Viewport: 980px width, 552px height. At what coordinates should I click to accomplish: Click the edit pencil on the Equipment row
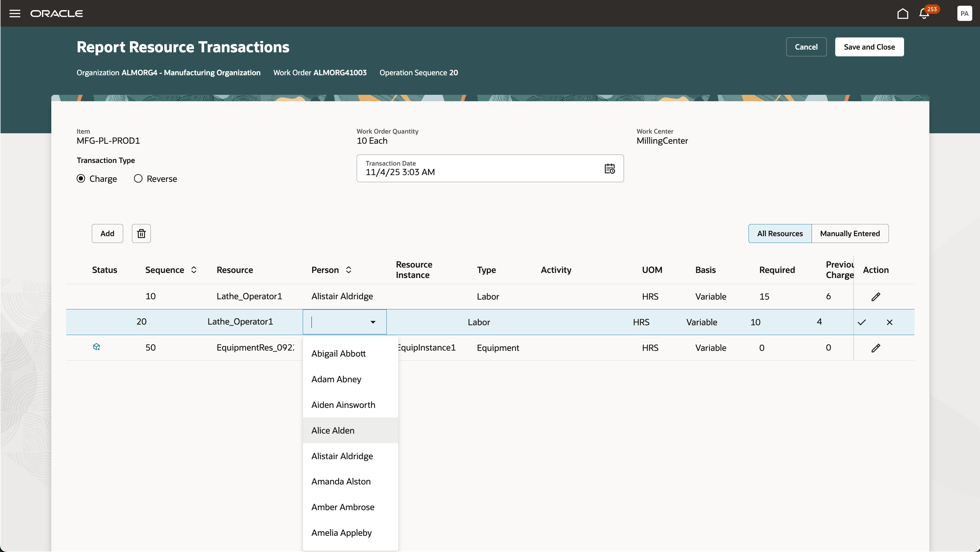click(876, 348)
